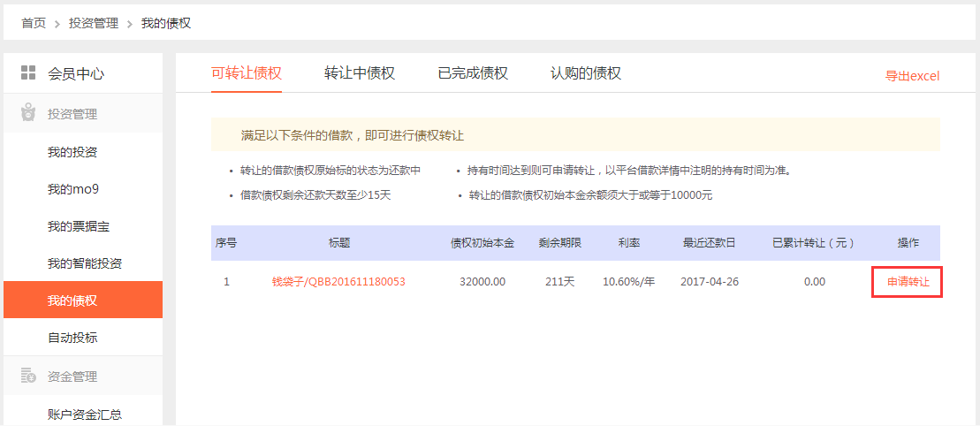Click the 最近还款日 column header

coord(710,243)
